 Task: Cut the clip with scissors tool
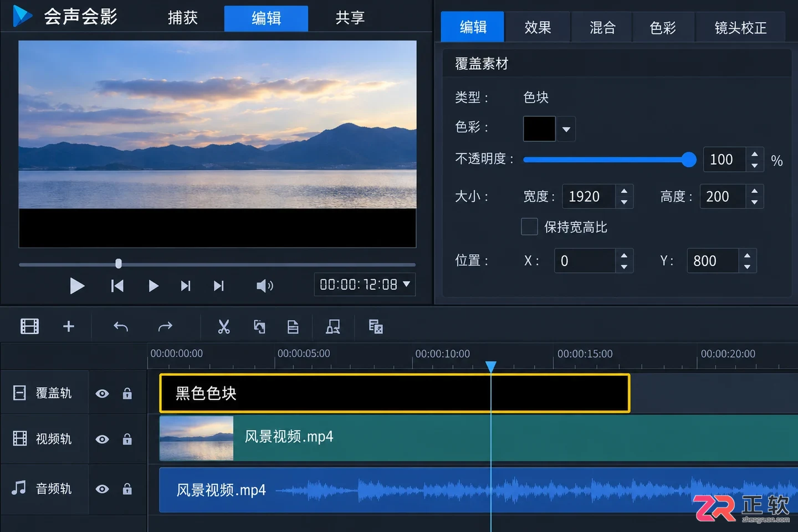pos(224,326)
